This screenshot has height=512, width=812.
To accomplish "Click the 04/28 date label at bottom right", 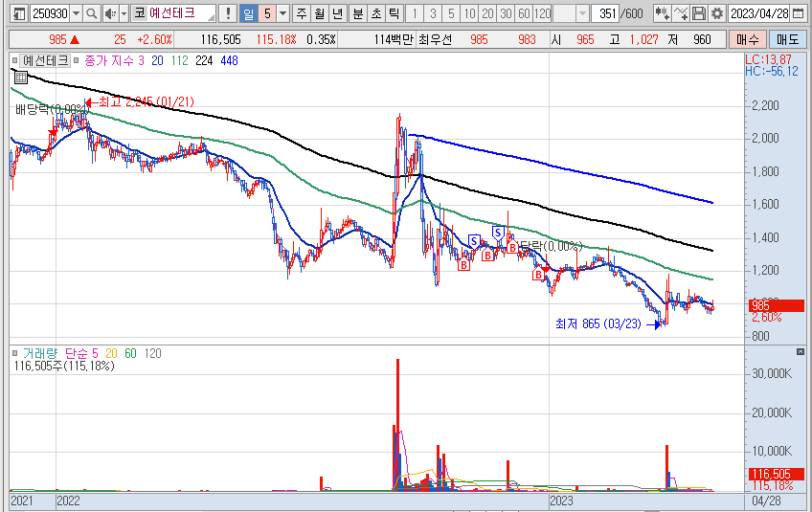I will (766, 501).
